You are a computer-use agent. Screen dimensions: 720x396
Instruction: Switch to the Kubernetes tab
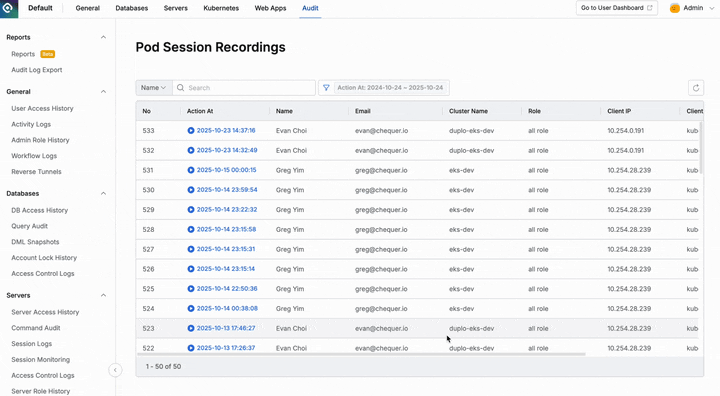coord(221,8)
